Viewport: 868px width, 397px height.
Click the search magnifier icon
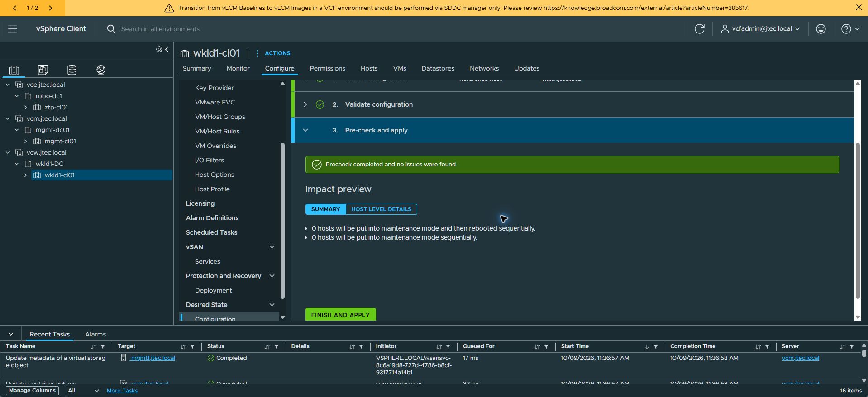(111, 29)
